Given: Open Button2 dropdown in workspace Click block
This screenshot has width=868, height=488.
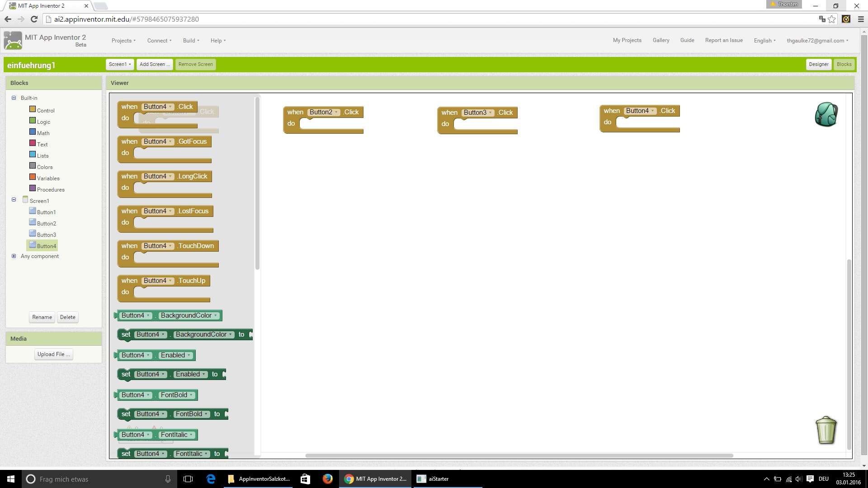Looking at the screenshot, I should pos(324,112).
